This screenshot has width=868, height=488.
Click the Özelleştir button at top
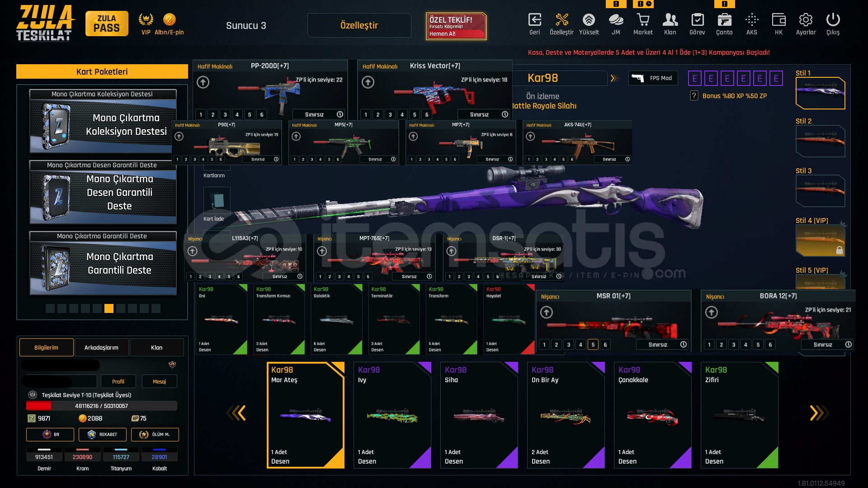359,25
